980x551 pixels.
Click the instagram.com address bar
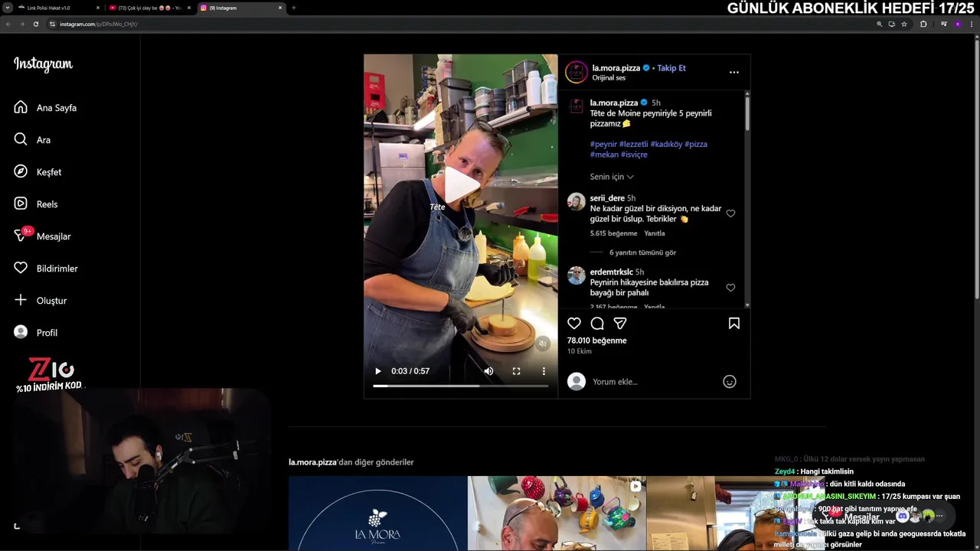click(x=459, y=24)
